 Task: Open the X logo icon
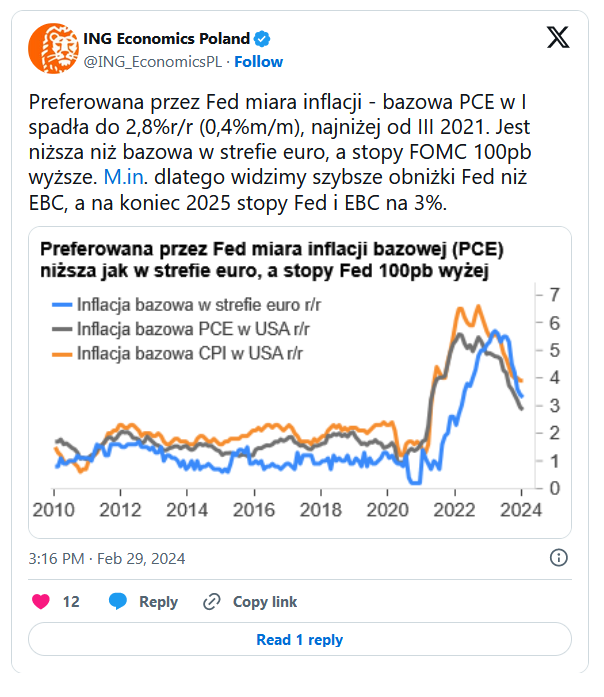point(558,37)
